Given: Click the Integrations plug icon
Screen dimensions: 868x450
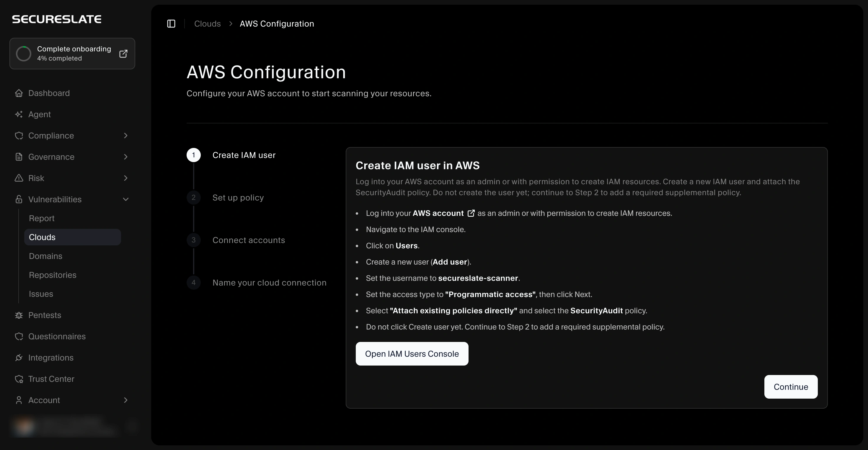Looking at the screenshot, I should pos(19,358).
